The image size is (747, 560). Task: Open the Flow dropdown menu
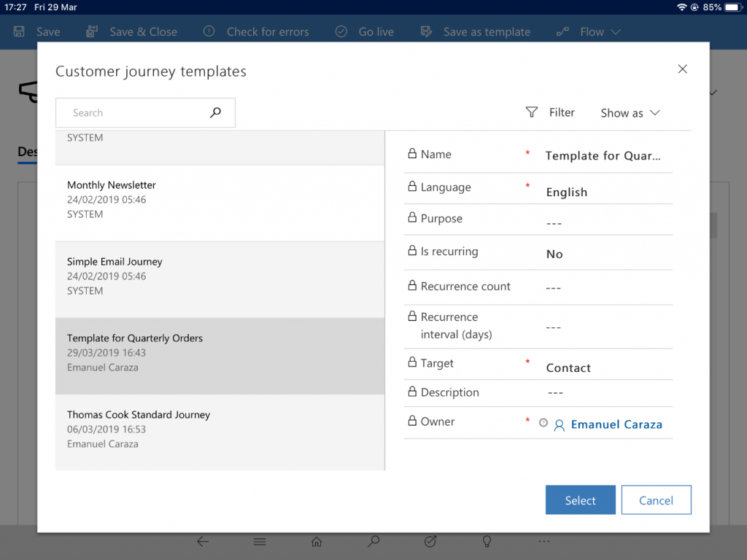click(591, 31)
